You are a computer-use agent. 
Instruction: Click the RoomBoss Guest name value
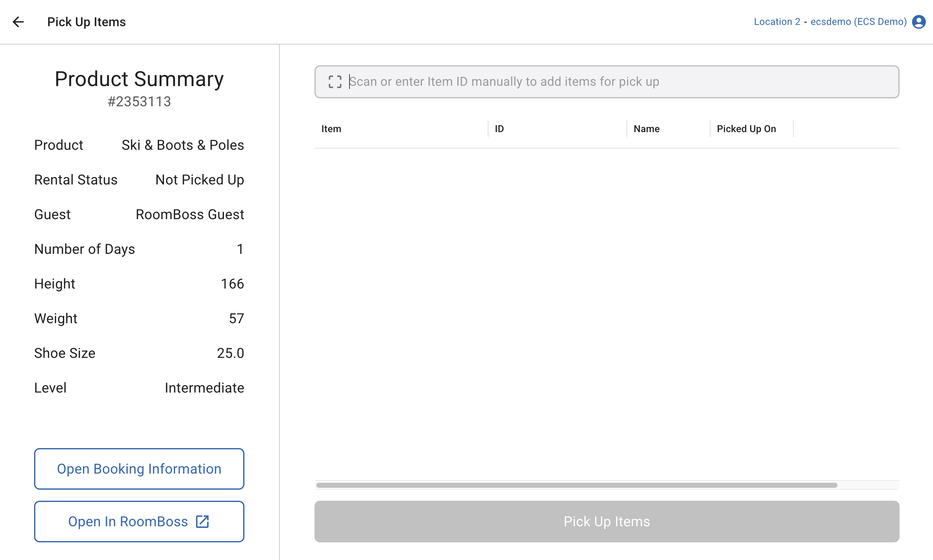pyautogui.click(x=190, y=214)
